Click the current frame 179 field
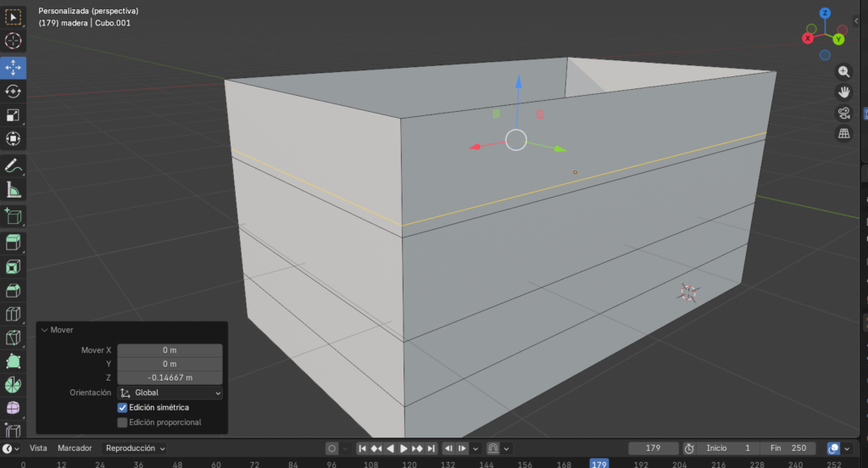 pos(654,448)
